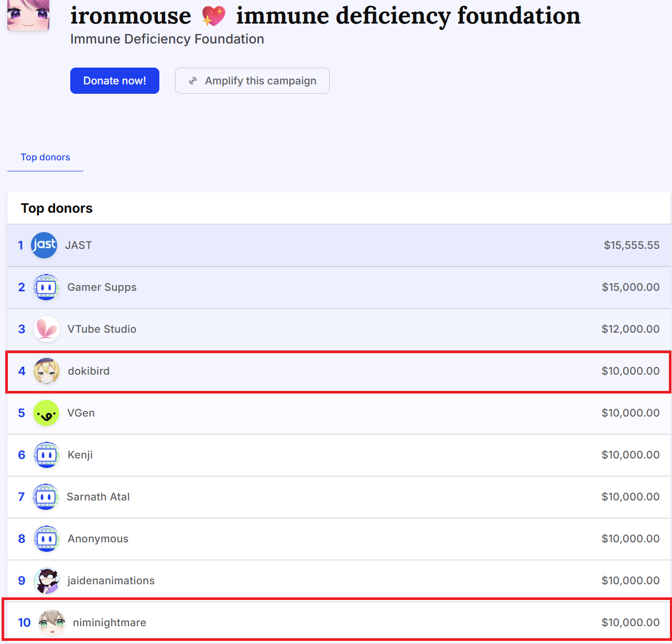The height and width of the screenshot is (644, 672).
Task: Click the Gamer Supps robot avatar icon
Action: tap(46, 287)
